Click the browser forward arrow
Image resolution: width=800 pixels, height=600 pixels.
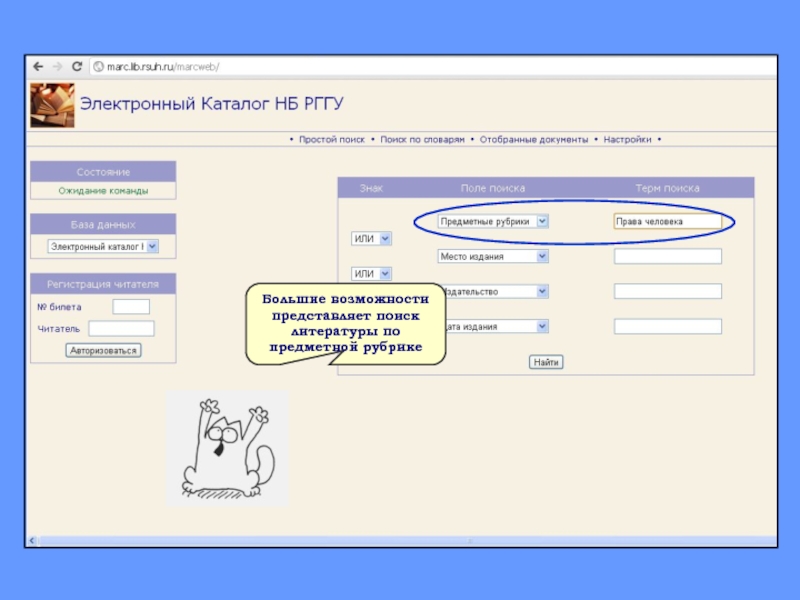[x=58, y=66]
